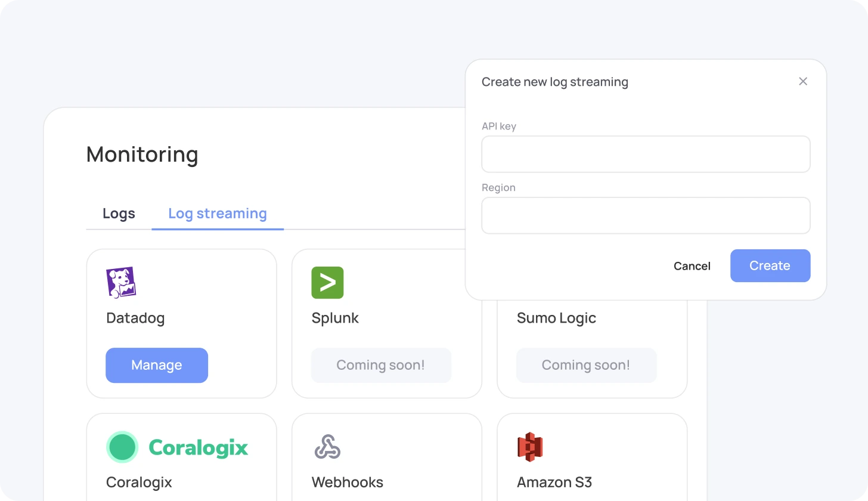Click the green Splunk arrow icon
The height and width of the screenshot is (501, 868).
[x=327, y=283]
